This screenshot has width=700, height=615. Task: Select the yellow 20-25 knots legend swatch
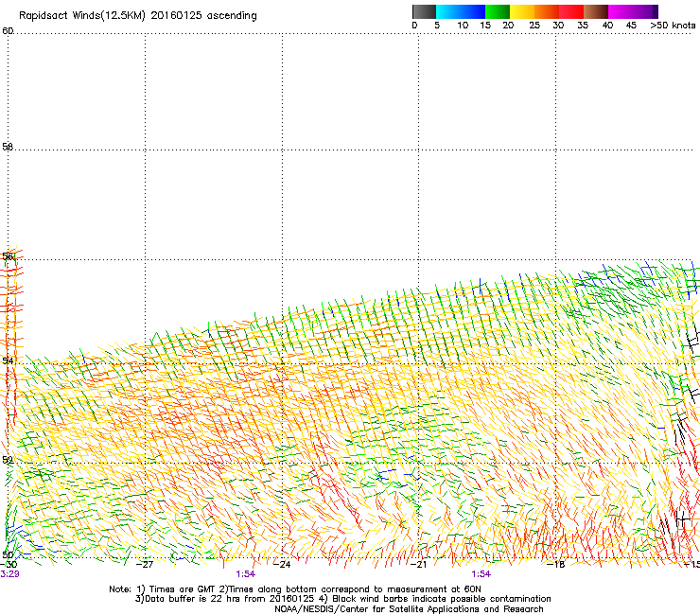click(522, 11)
